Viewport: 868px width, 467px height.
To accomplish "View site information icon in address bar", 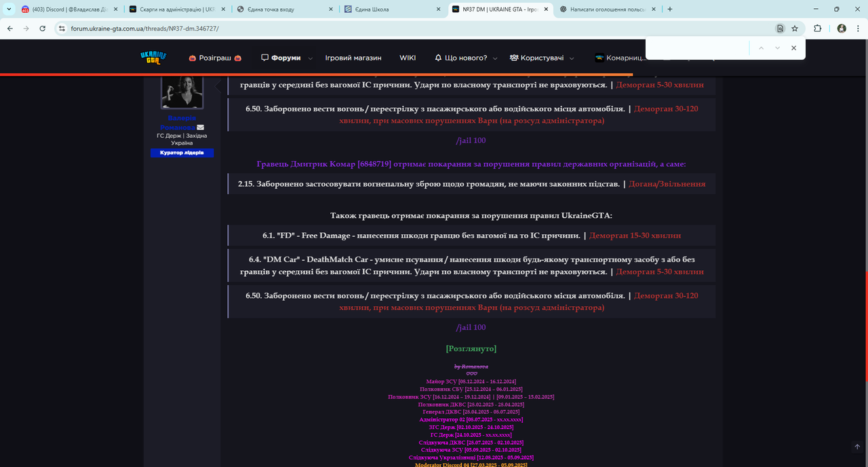I will pos(62,29).
